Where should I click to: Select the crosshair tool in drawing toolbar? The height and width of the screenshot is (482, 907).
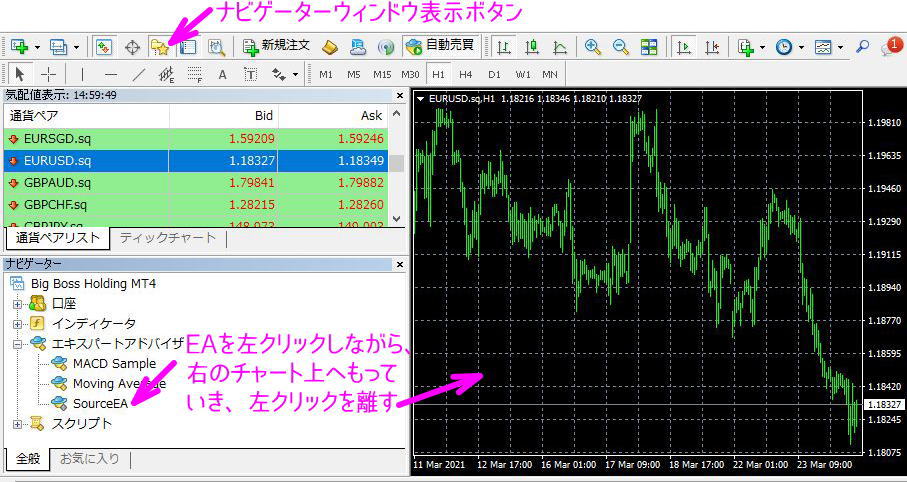[49, 74]
